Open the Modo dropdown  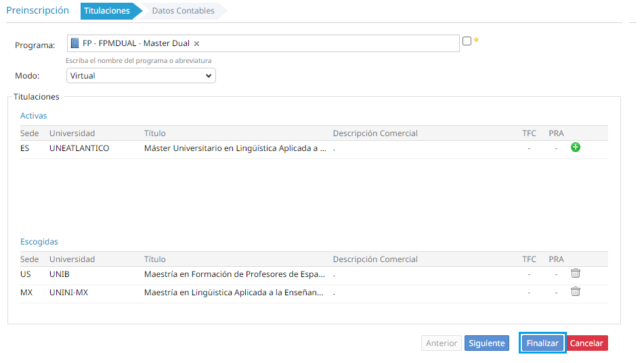(x=141, y=76)
